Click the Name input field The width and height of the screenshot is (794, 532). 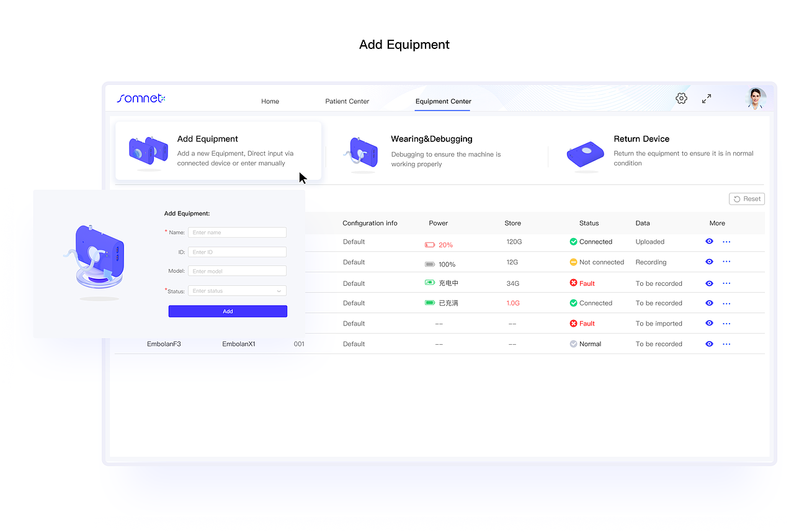pos(237,233)
